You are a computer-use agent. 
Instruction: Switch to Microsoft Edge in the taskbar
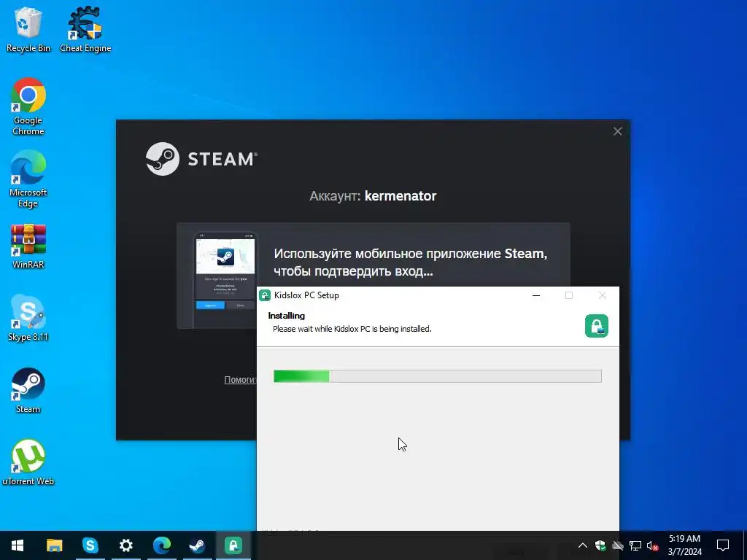coord(161,545)
